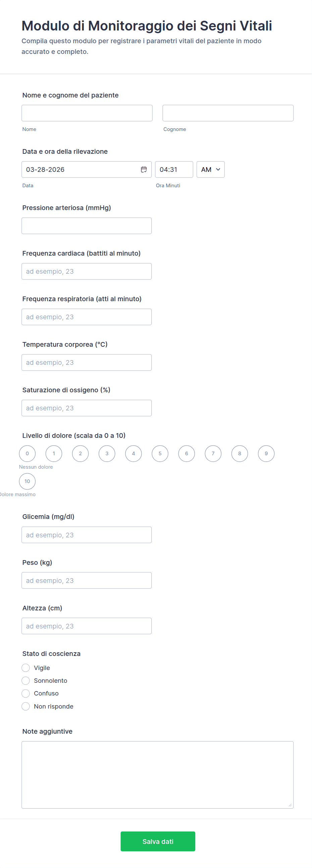Image resolution: width=312 pixels, height=868 pixels.
Task: Select pain level 10 (Dolore massimo)
Action: [27, 481]
